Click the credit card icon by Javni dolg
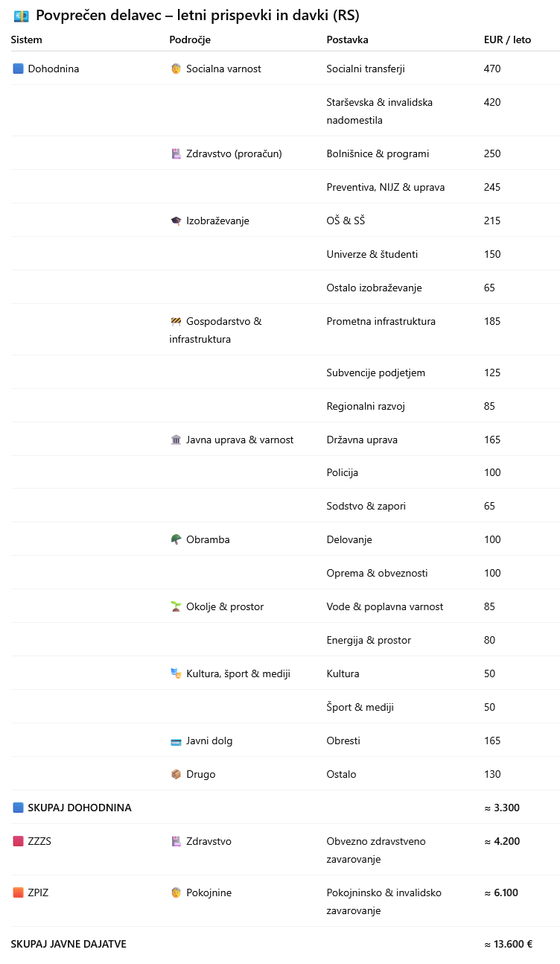The image size is (560, 964). (176, 741)
